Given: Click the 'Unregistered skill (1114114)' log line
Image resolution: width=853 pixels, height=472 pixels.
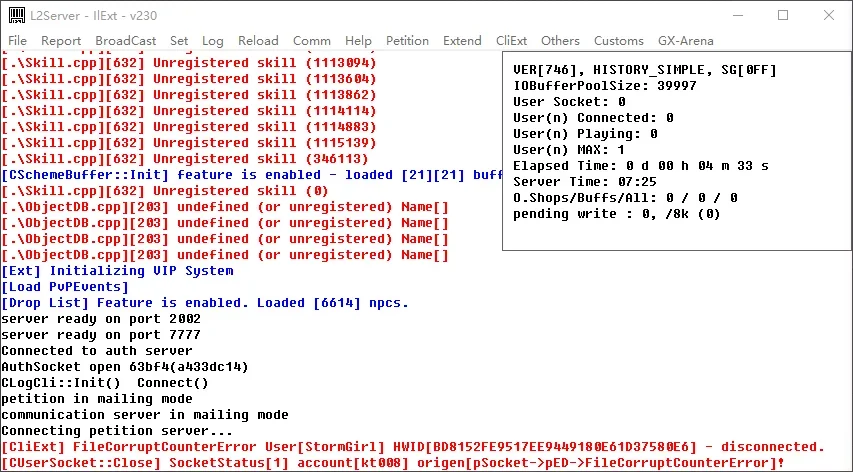Looking at the screenshot, I should point(189,111).
